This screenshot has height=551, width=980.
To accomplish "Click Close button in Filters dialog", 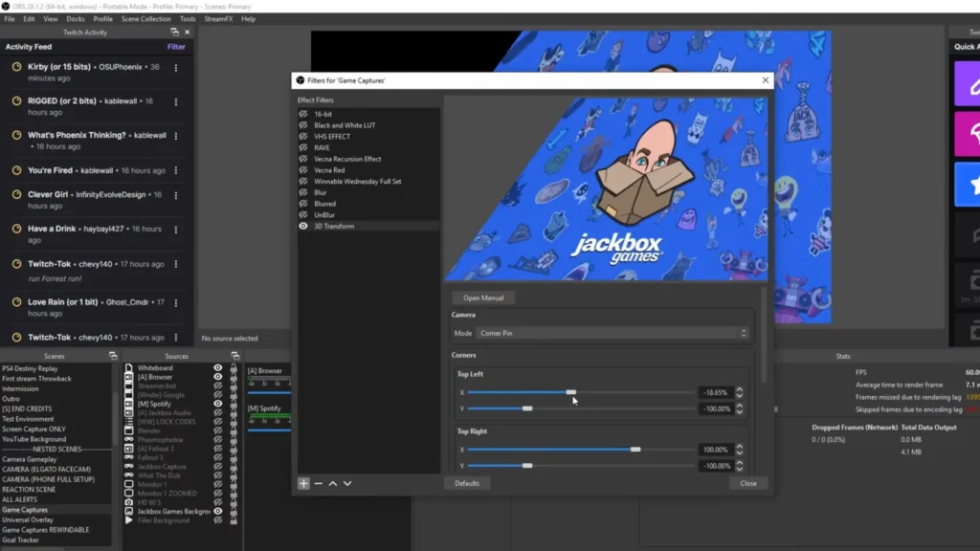I will pyautogui.click(x=748, y=483).
